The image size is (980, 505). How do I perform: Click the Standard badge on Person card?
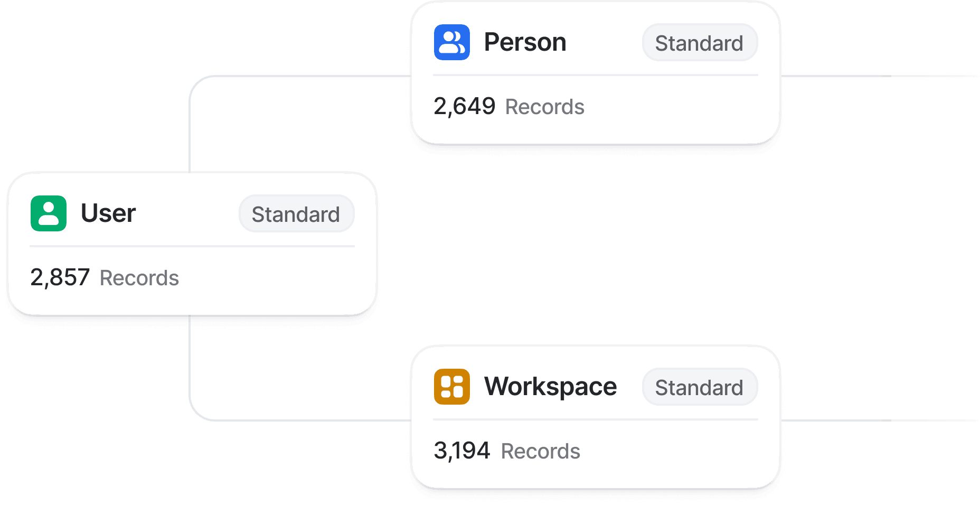[x=699, y=43]
